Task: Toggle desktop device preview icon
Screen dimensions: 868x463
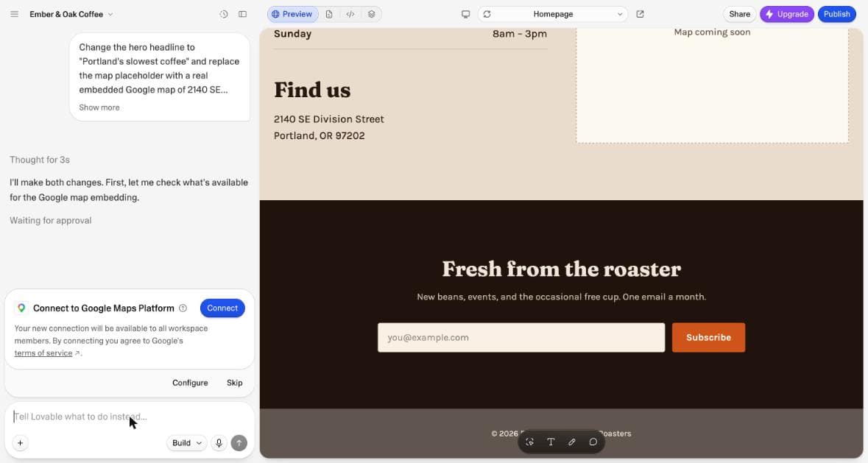Action: pyautogui.click(x=465, y=15)
